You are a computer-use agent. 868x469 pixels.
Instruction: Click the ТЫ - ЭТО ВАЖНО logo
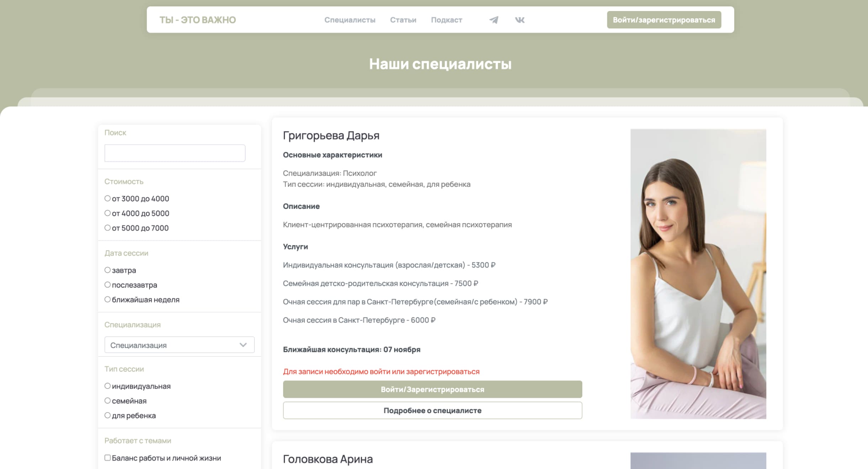coord(197,20)
